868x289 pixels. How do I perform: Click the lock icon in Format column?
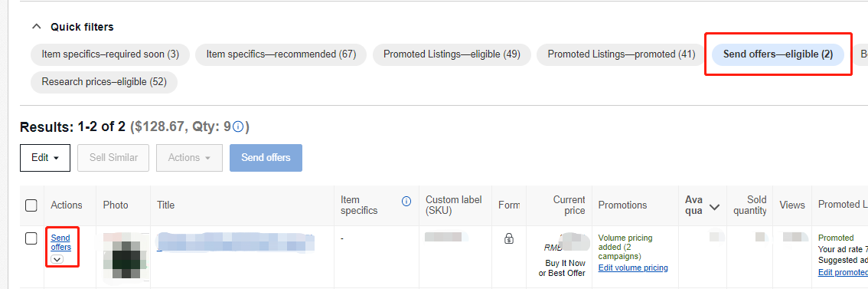(x=509, y=238)
